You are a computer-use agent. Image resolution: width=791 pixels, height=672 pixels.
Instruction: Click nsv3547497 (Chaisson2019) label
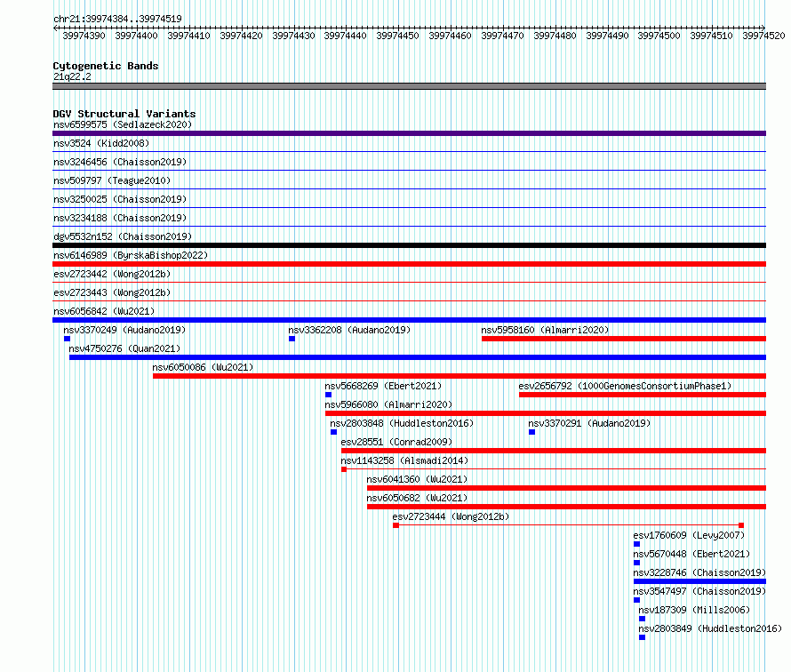coord(699,591)
